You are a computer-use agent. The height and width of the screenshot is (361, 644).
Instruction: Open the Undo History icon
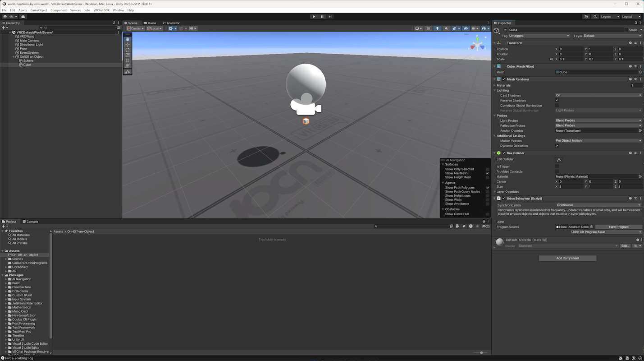tap(586, 17)
